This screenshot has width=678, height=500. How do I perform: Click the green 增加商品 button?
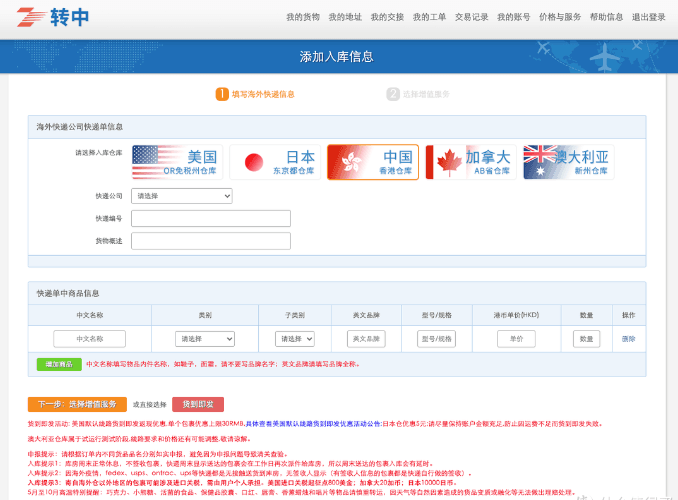coord(59,364)
